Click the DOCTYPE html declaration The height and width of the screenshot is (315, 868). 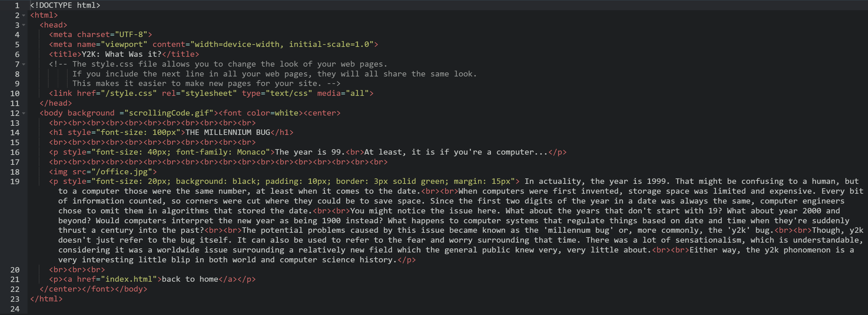point(65,5)
